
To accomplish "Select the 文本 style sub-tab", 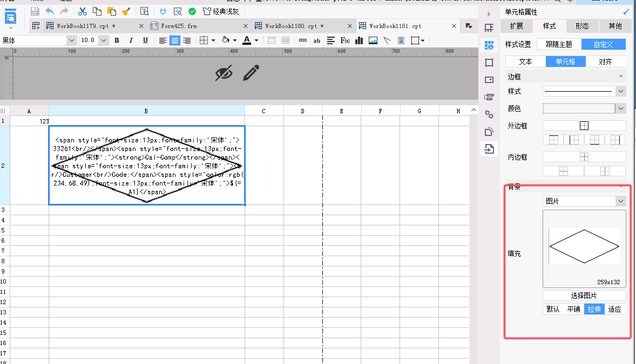I will [x=525, y=61].
